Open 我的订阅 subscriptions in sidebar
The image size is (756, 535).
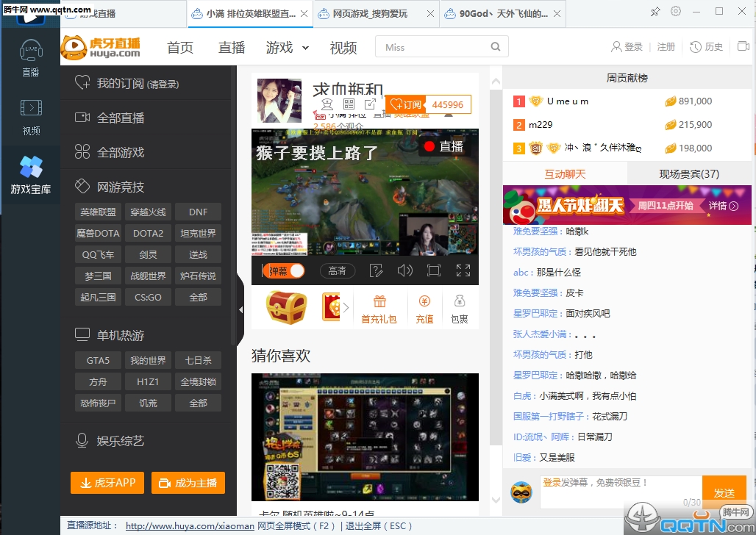pyautogui.click(x=127, y=83)
